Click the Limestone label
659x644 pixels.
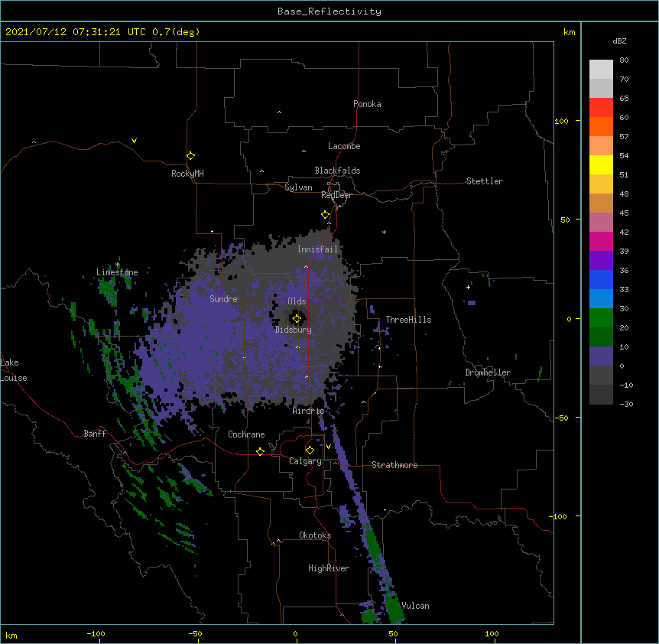(117, 272)
